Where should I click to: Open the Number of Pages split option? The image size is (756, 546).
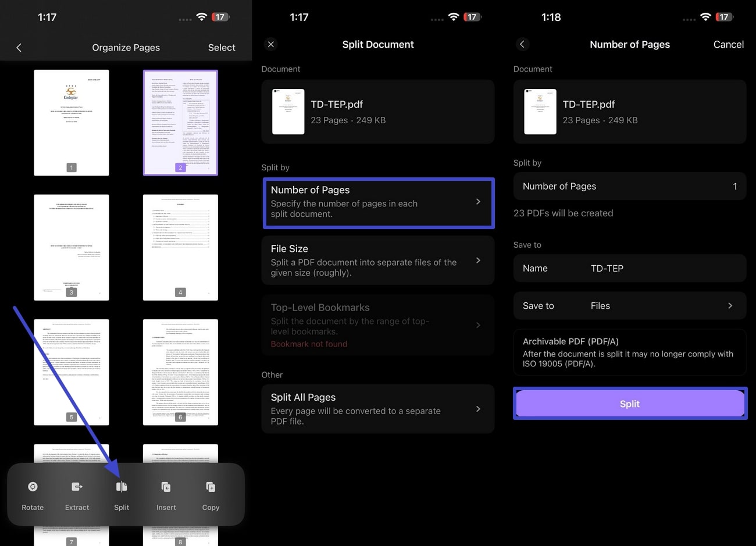coord(378,203)
